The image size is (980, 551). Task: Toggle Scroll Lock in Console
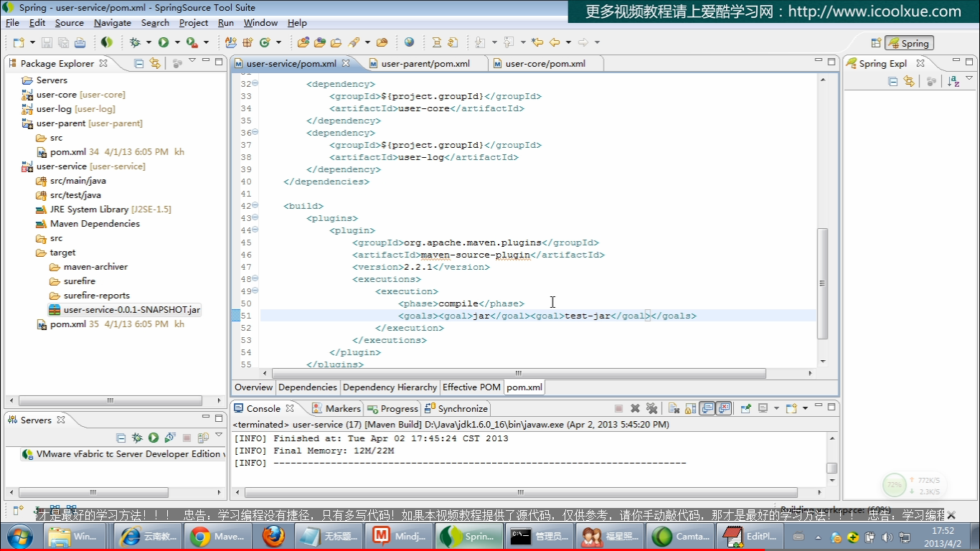tap(690, 408)
